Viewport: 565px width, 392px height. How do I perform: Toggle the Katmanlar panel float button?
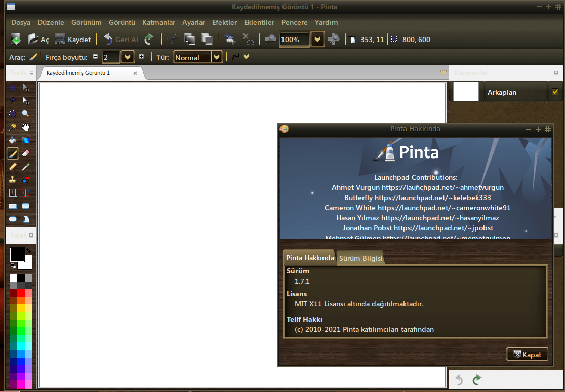[x=556, y=73]
